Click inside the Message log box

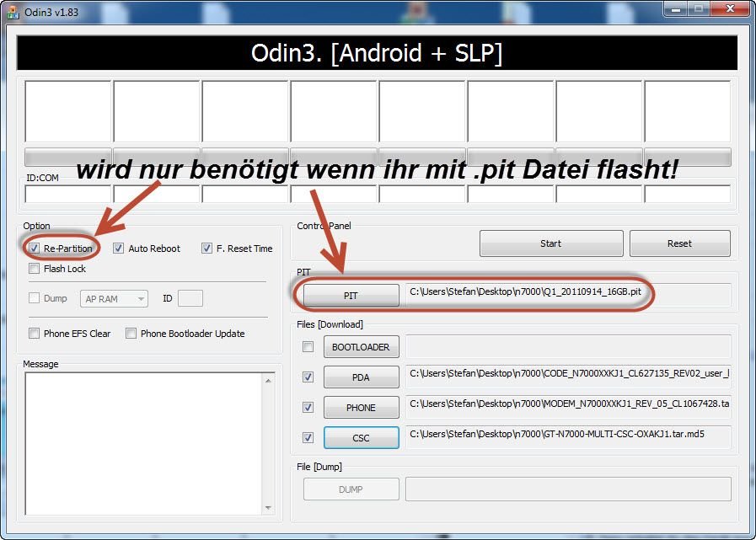(x=143, y=444)
